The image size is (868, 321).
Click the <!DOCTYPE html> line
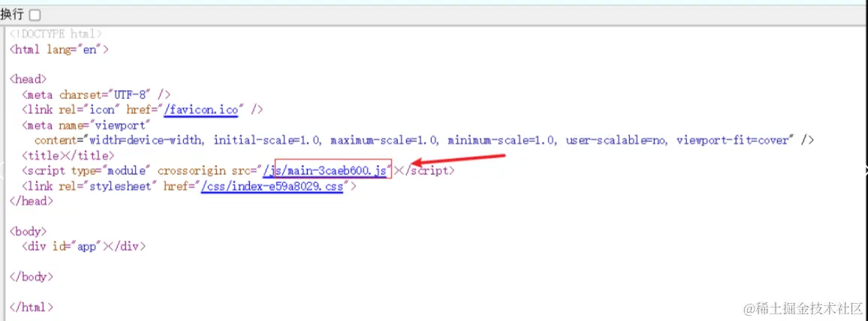click(56, 34)
